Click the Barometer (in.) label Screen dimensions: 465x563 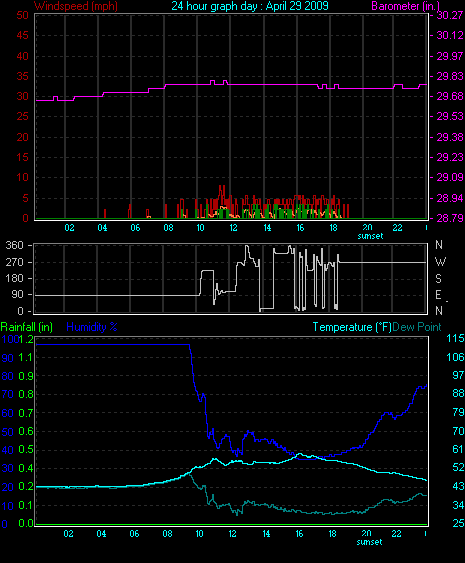tap(405, 6)
